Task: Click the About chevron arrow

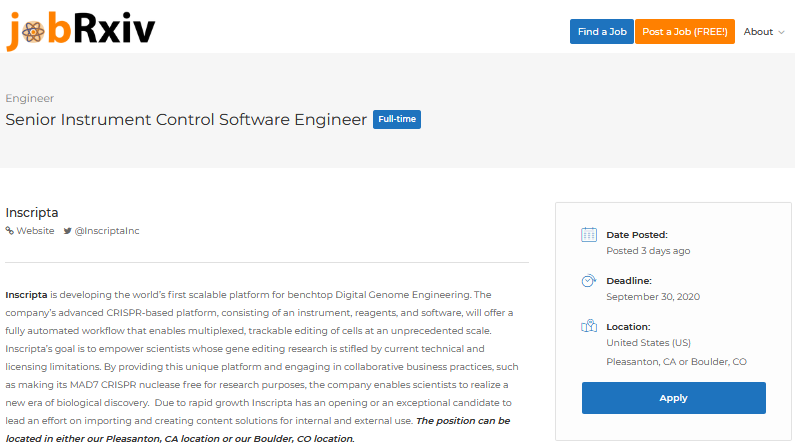Action: [781, 32]
